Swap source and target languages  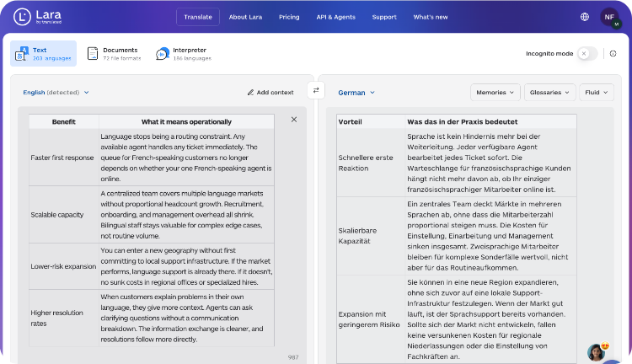316,90
